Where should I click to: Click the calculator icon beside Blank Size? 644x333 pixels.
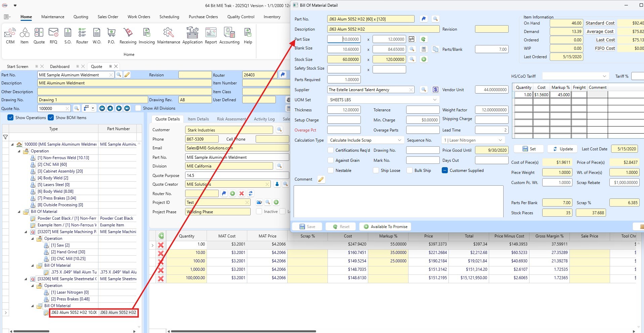coord(423,49)
